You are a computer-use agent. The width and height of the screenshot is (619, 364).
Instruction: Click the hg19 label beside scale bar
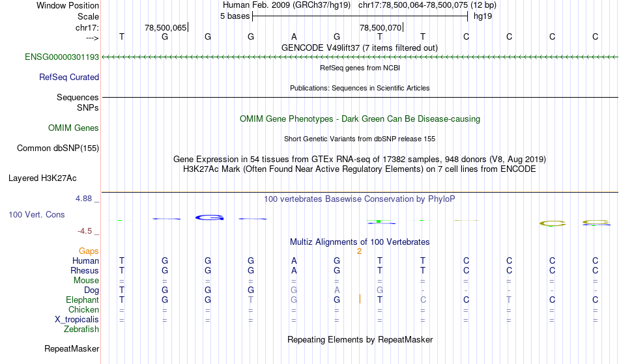click(483, 16)
